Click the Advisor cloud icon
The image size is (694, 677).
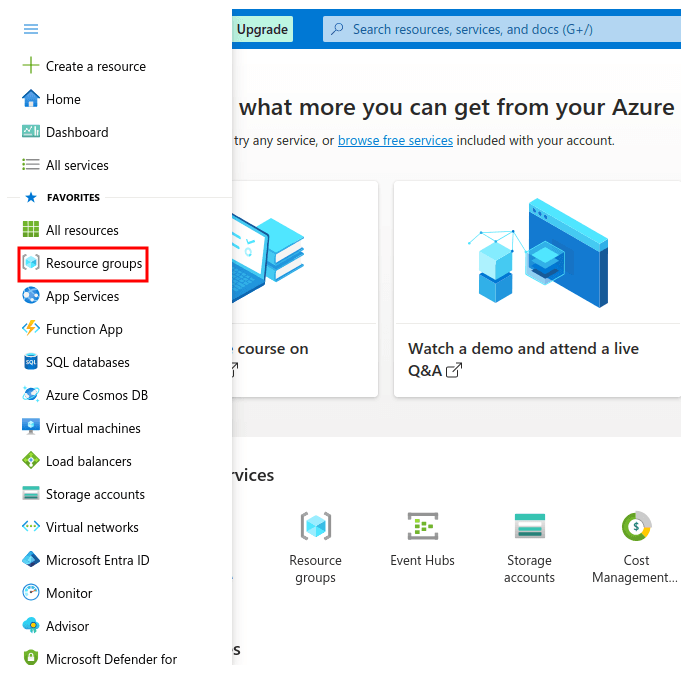click(x=31, y=626)
